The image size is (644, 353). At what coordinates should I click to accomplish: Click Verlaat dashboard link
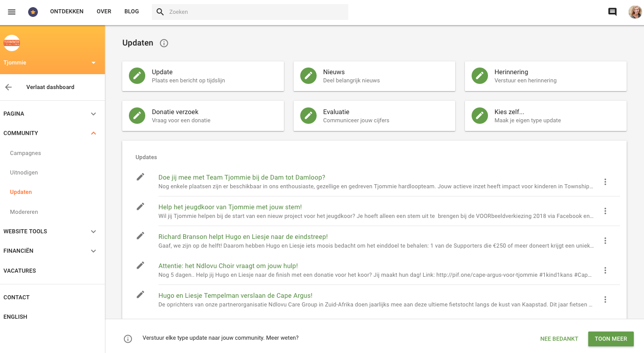click(x=50, y=87)
